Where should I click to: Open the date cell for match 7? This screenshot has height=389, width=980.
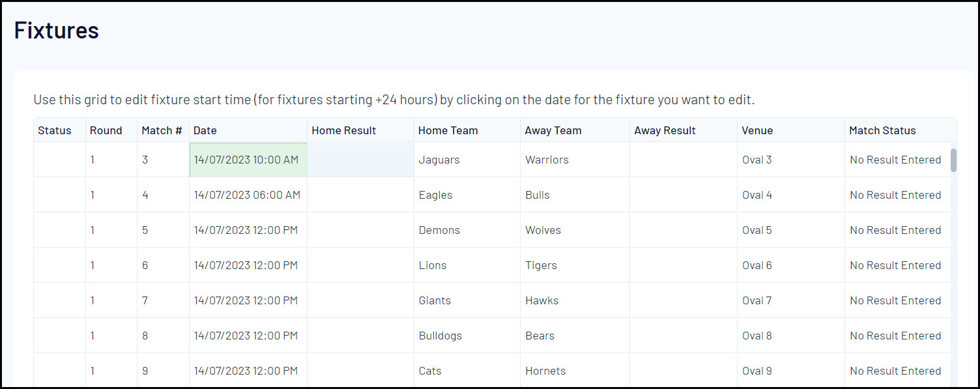click(x=246, y=300)
